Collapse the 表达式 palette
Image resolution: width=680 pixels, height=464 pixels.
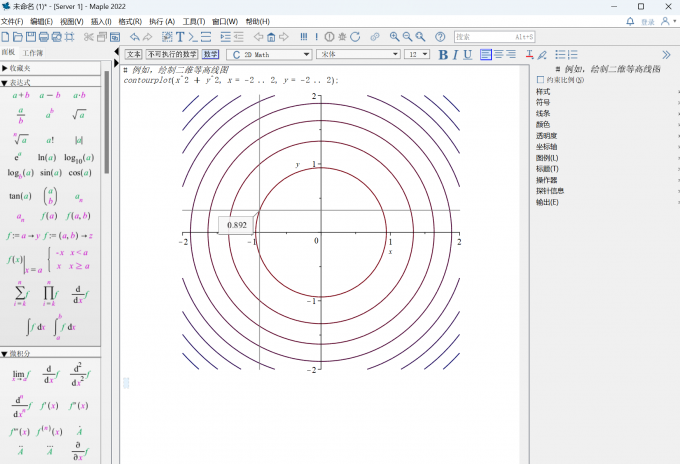pyautogui.click(x=4, y=82)
